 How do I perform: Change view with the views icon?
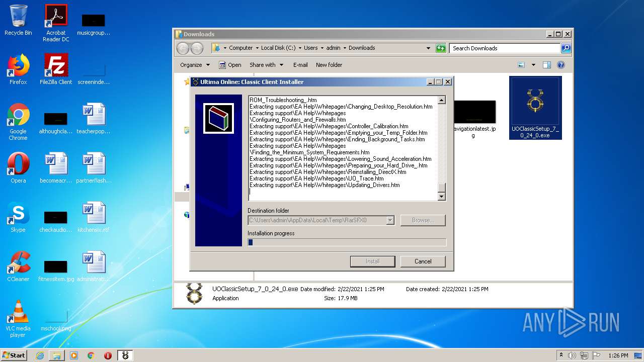point(521,65)
